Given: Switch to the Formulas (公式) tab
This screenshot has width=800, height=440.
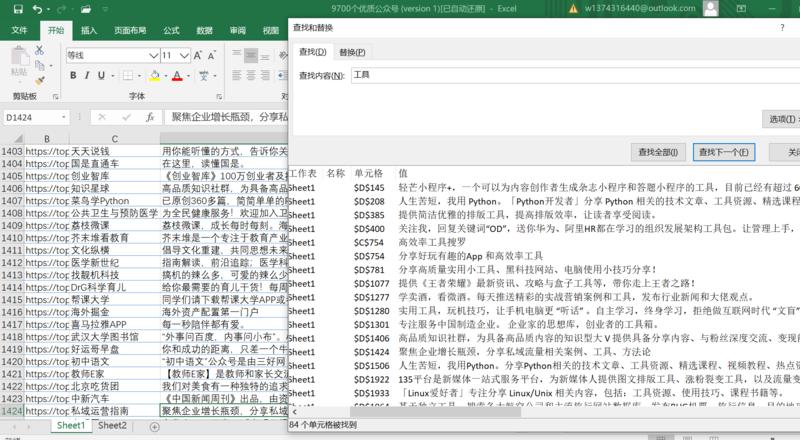Looking at the screenshot, I should pyautogui.click(x=171, y=30).
